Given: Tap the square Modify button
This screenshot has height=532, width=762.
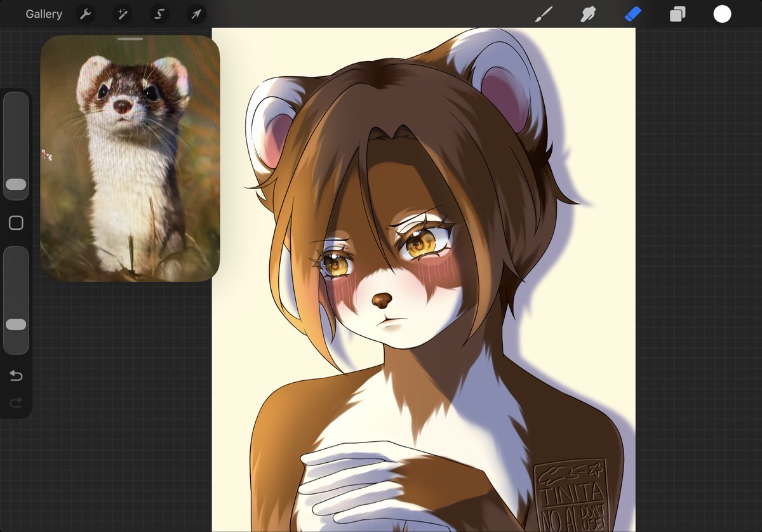Looking at the screenshot, I should tap(16, 223).
